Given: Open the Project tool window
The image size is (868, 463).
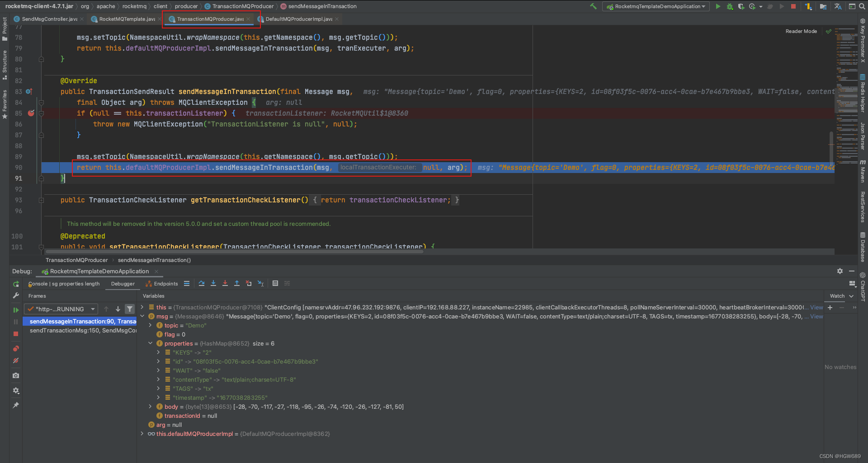Looking at the screenshot, I should point(5,29).
